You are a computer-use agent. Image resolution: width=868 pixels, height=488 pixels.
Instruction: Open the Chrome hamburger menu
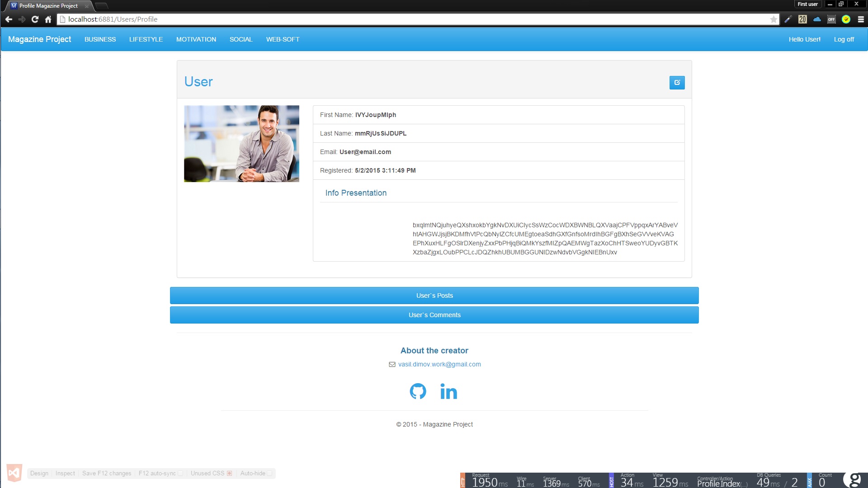[x=861, y=19]
